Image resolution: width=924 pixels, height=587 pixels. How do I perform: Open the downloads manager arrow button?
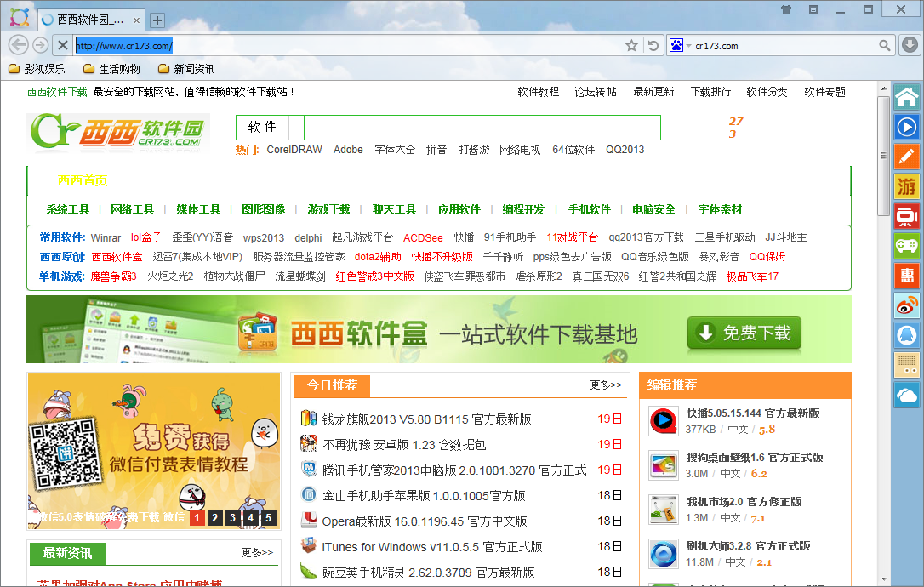coord(910,45)
